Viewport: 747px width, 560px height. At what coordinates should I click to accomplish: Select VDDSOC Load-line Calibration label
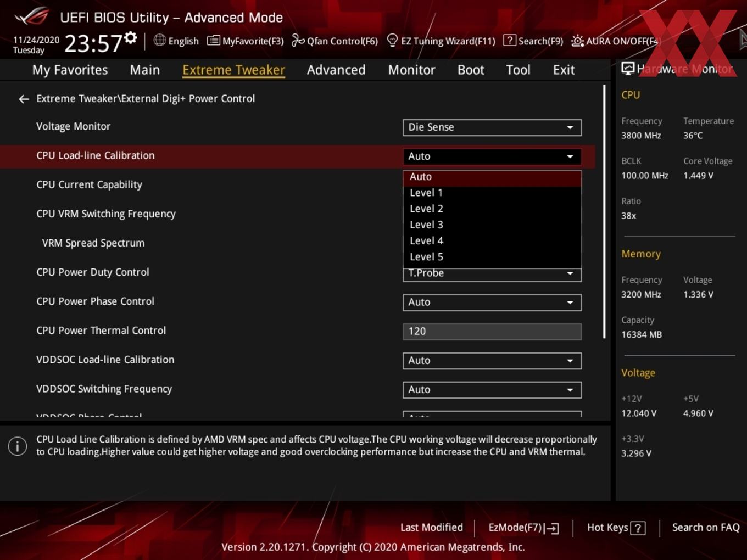tap(105, 360)
